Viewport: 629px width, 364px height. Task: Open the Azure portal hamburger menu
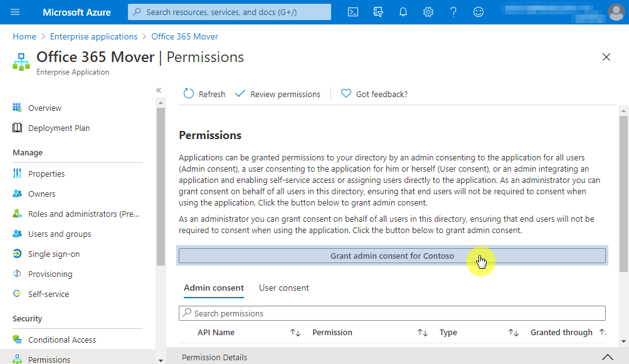(x=15, y=12)
